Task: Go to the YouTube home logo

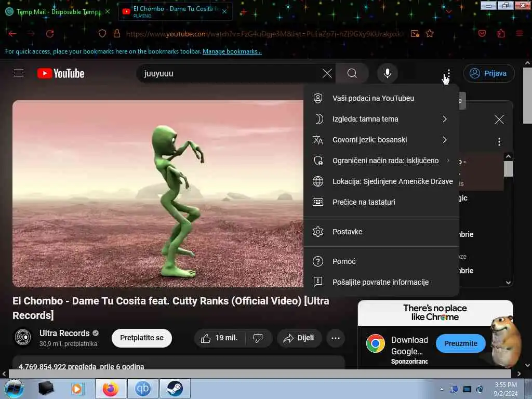Action: (61, 73)
